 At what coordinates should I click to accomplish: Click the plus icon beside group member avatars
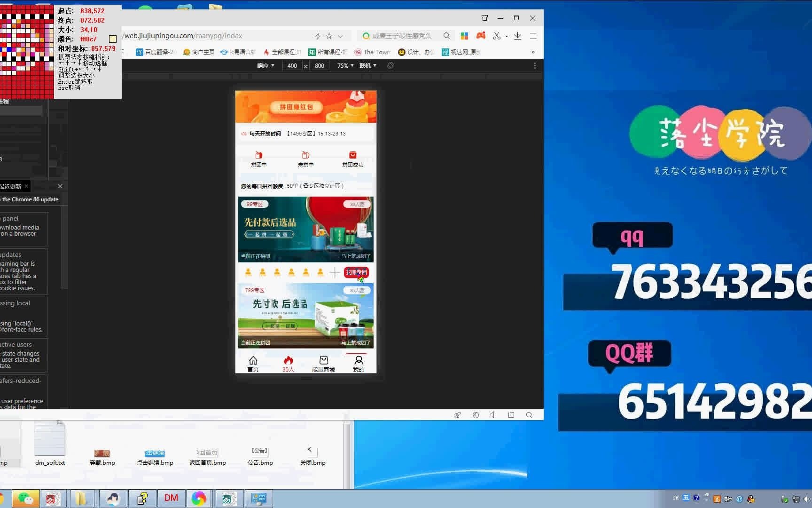335,272
